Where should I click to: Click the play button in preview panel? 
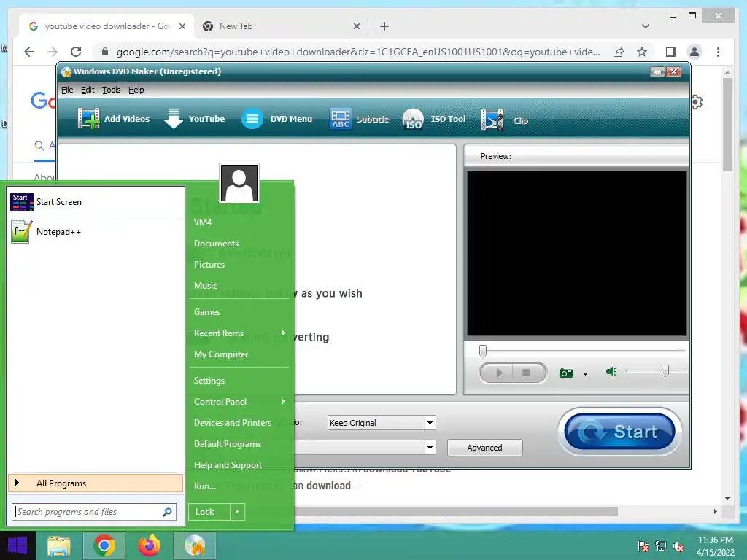point(499,373)
